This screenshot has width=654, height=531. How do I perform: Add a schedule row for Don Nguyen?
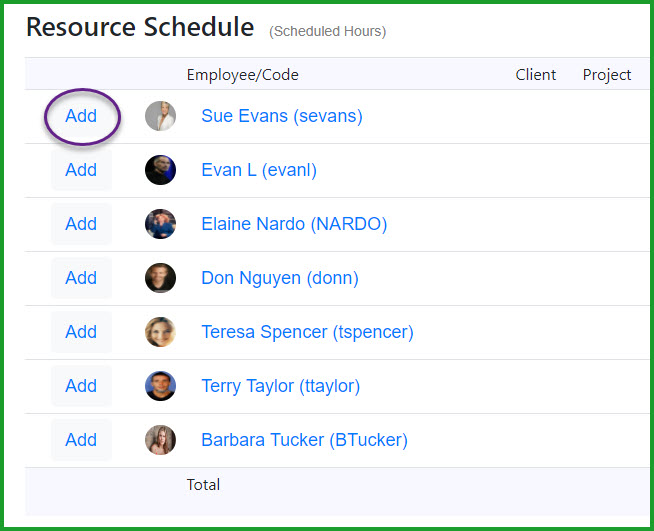click(81, 278)
